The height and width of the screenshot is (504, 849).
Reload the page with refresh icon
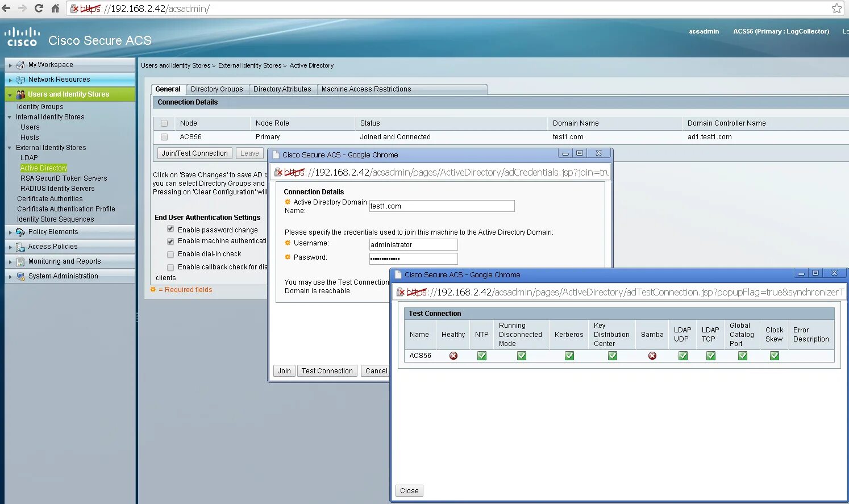click(x=39, y=8)
